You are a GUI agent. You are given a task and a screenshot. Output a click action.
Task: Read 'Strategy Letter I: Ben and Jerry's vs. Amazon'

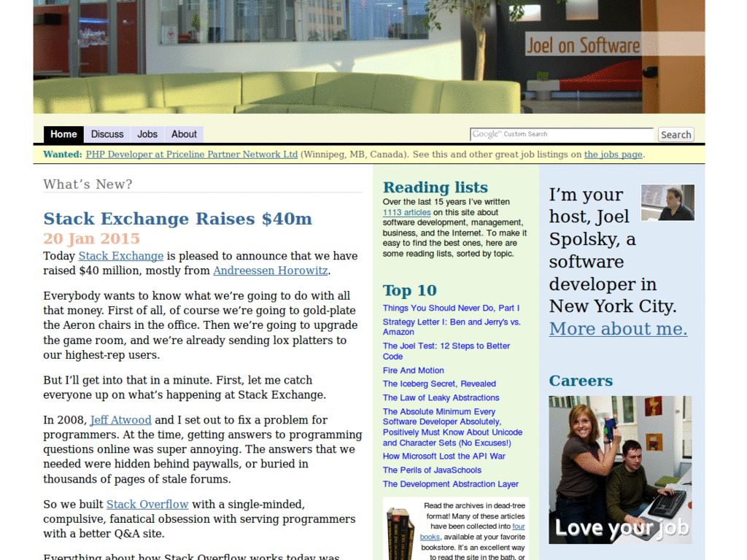pos(452,327)
